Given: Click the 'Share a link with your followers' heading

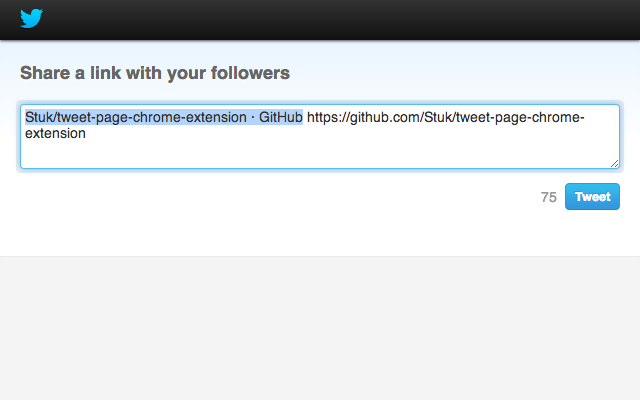Looking at the screenshot, I should click(x=155, y=73).
